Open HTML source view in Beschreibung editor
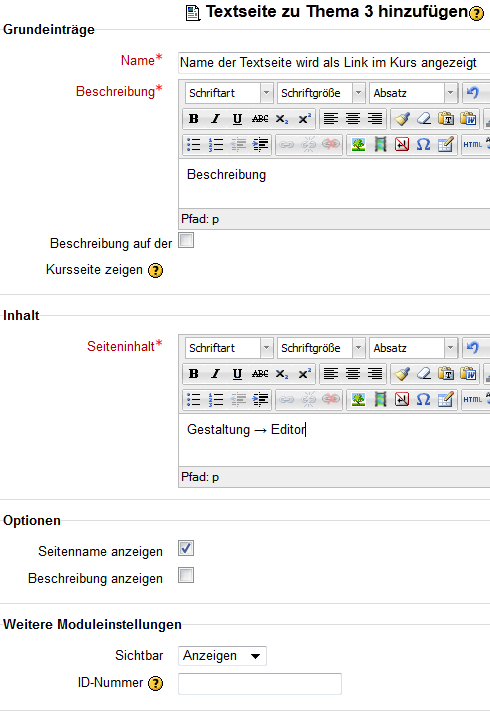The height and width of the screenshot is (711, 490). pos(472,145)
